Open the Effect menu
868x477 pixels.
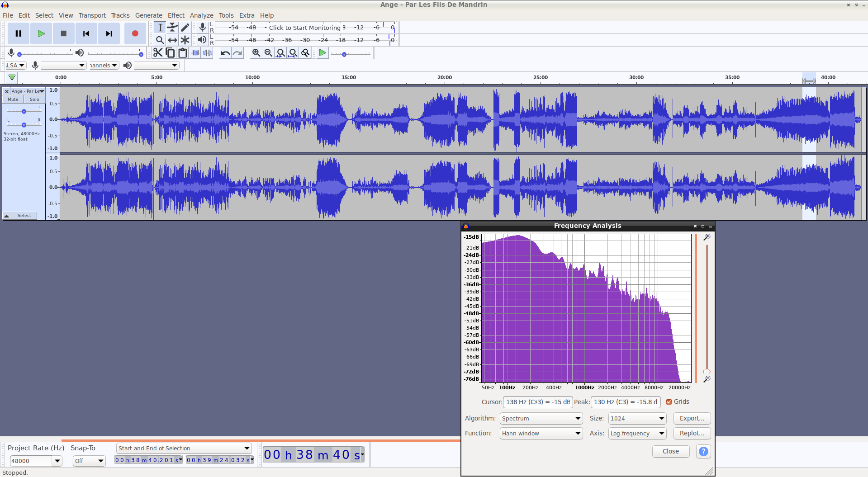coord(176,15)
